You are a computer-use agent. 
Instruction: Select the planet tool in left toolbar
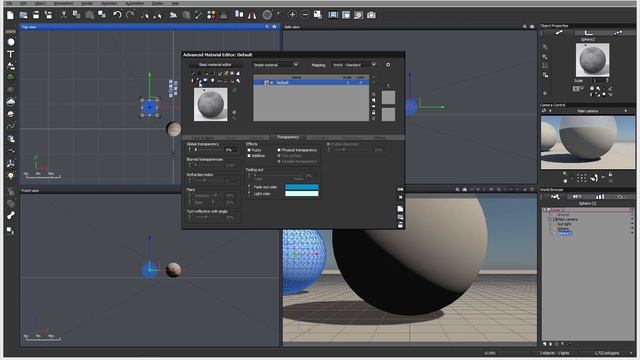(x=11, y=113)
